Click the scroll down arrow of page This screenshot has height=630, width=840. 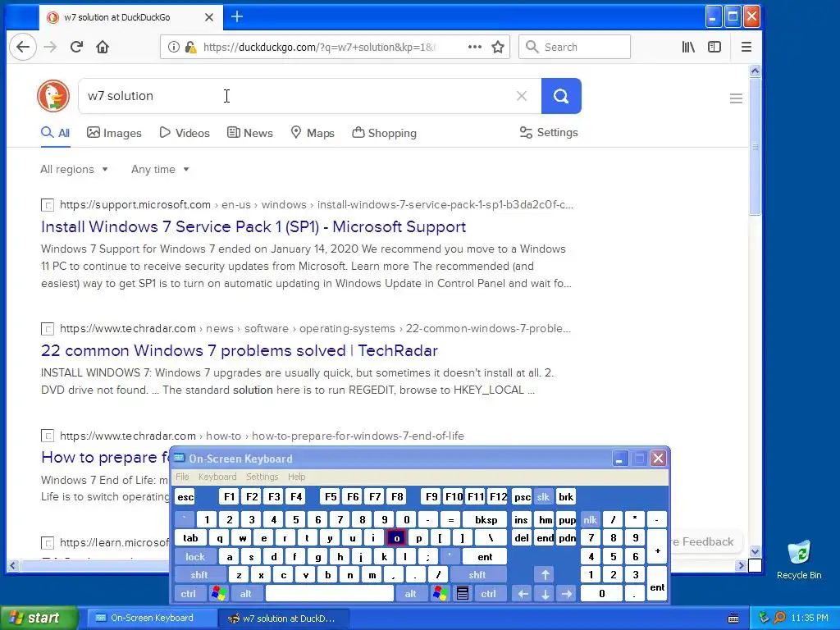click(x=755, y=550)
